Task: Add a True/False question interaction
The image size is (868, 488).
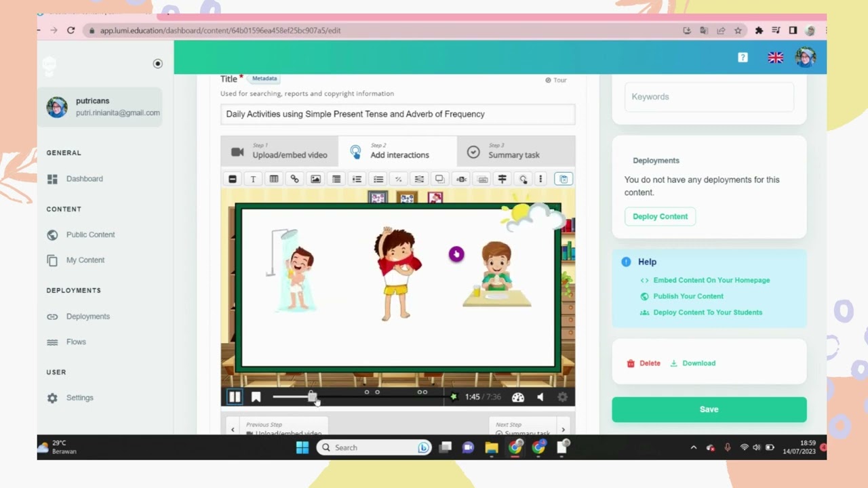Action: pos(398,179)
